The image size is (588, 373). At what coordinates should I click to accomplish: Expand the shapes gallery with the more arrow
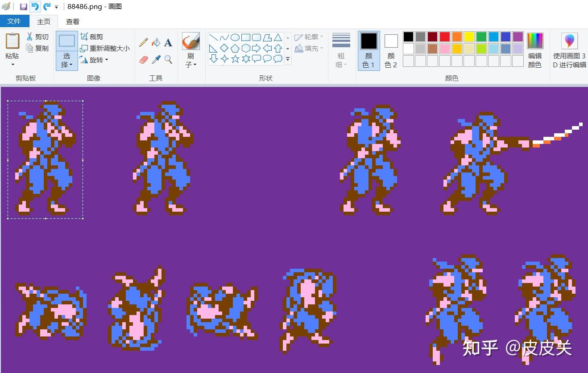(288, 59)
